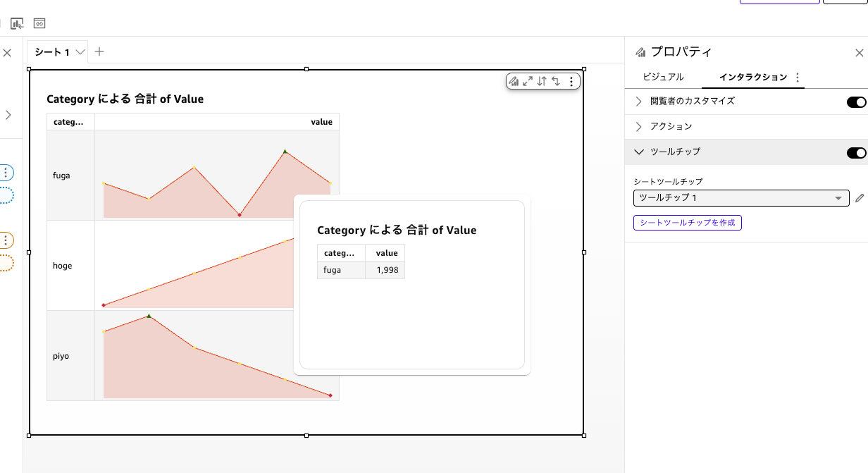Click the sort up-down arrows icon

[542, 81]
